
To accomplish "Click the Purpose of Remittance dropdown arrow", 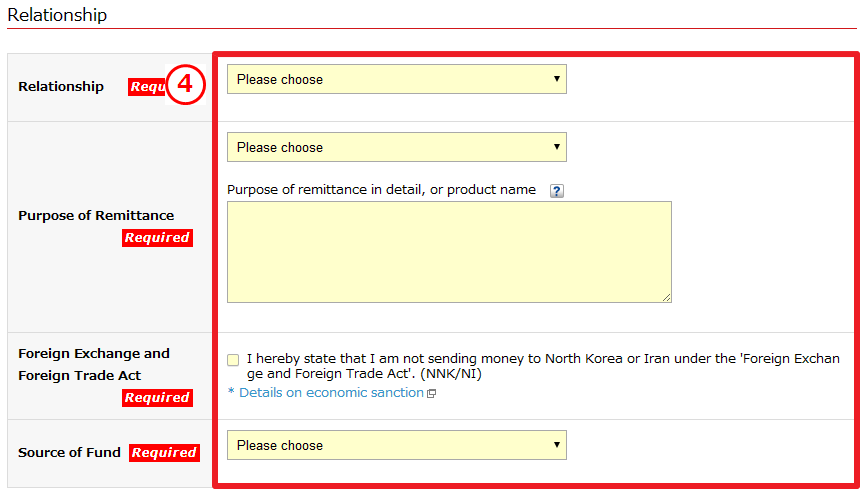I will coord(556,147).
